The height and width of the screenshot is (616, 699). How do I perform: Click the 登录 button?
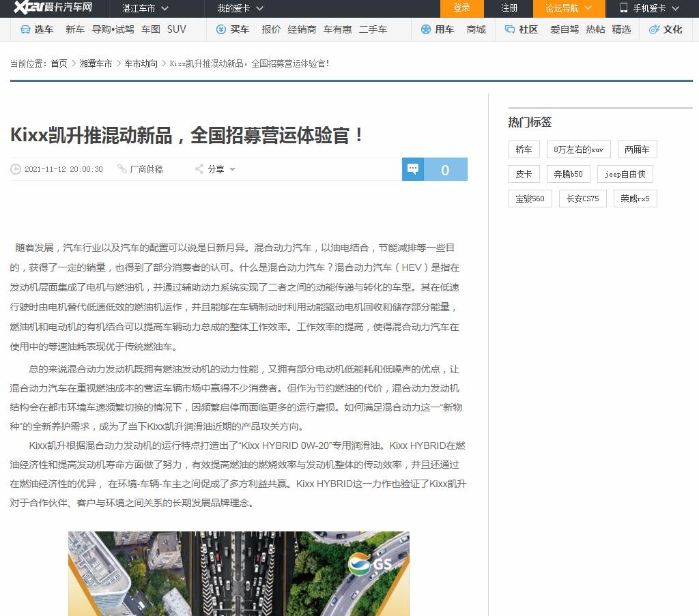462,8
